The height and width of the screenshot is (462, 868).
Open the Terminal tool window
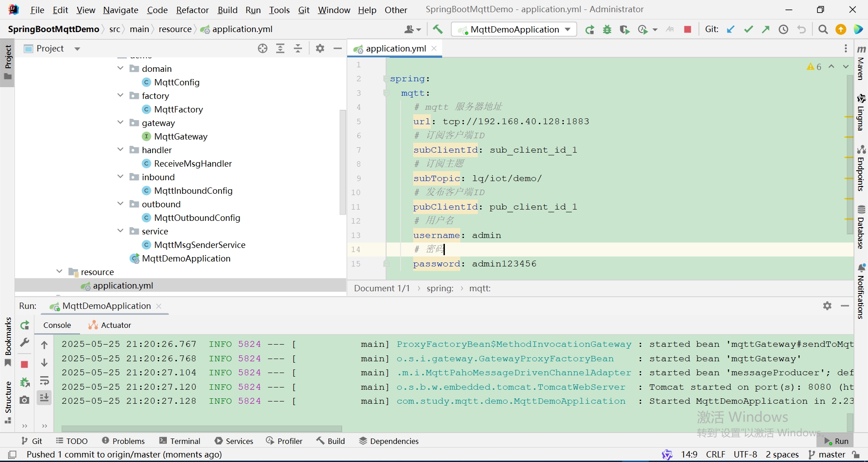click(180, 441)
